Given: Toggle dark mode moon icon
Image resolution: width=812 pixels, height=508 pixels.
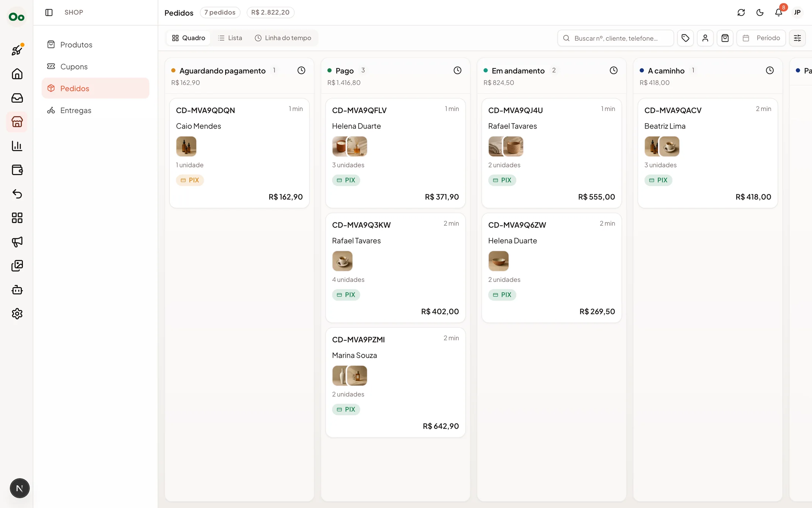Looking at the screenshot, I should tap(760, 13).
